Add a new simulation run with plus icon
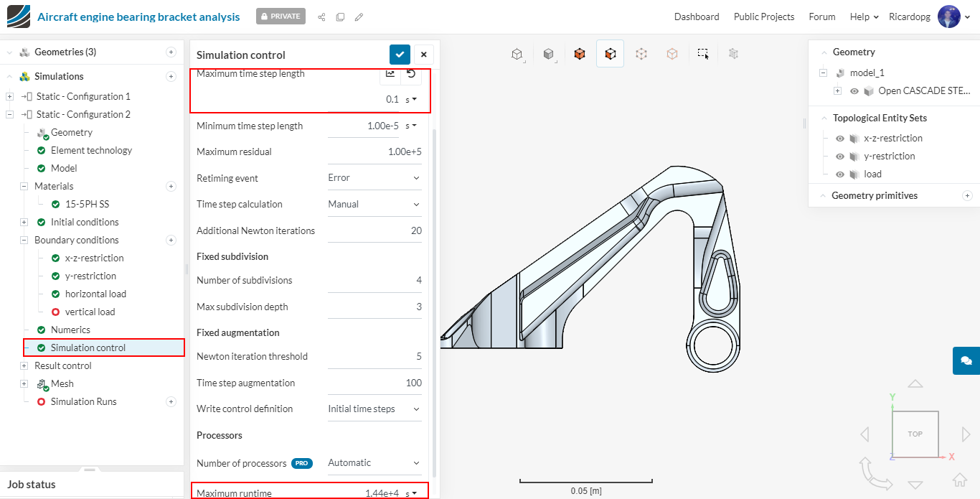980x499 pixels. (171, 401)
